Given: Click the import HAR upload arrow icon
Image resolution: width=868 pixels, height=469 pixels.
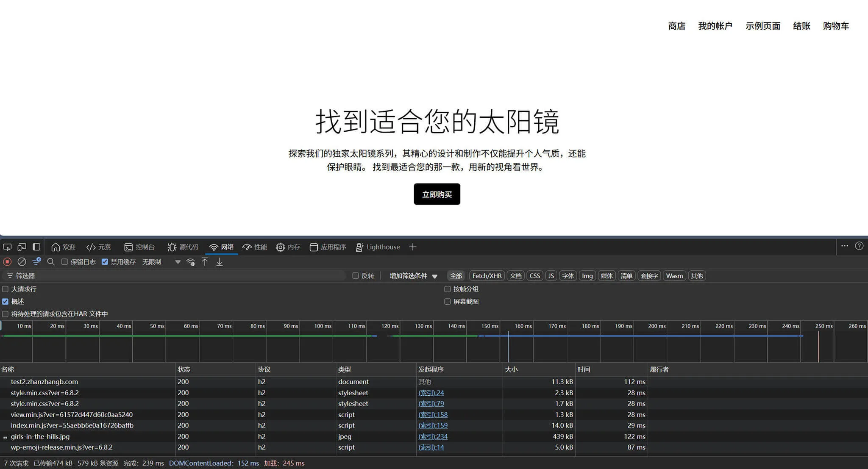Looking at the screenshot, I should [x=205, y=262].
